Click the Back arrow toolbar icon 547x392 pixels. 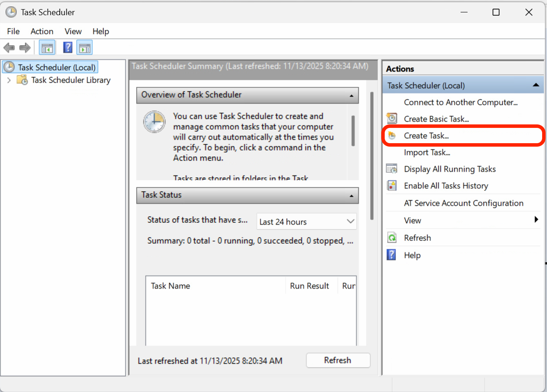pos(9,48)
